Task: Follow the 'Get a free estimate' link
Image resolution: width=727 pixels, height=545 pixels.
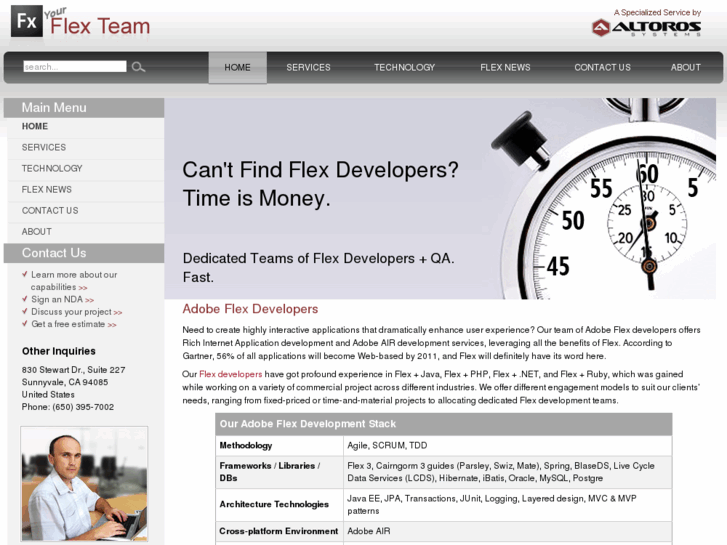Action: [73, 324]
